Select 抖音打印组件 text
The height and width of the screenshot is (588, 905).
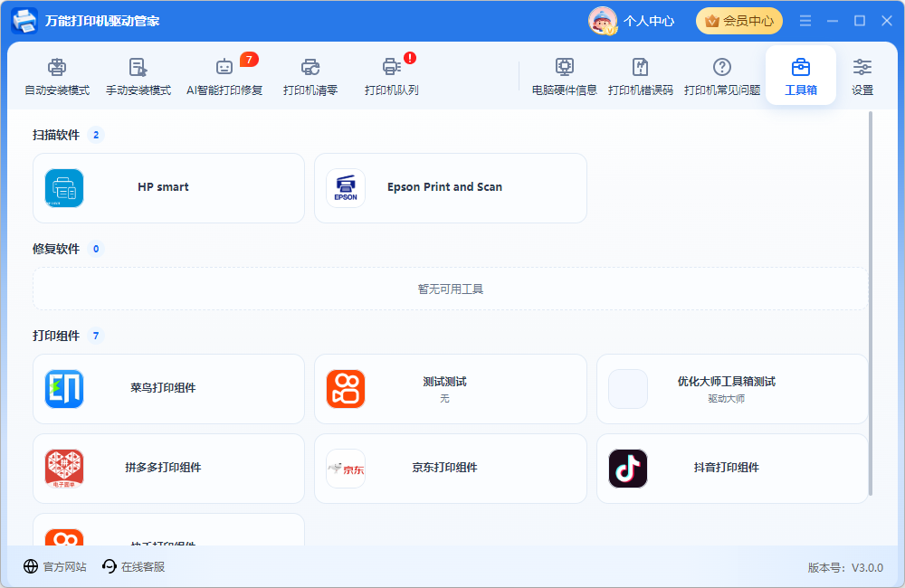pos(727,468)
